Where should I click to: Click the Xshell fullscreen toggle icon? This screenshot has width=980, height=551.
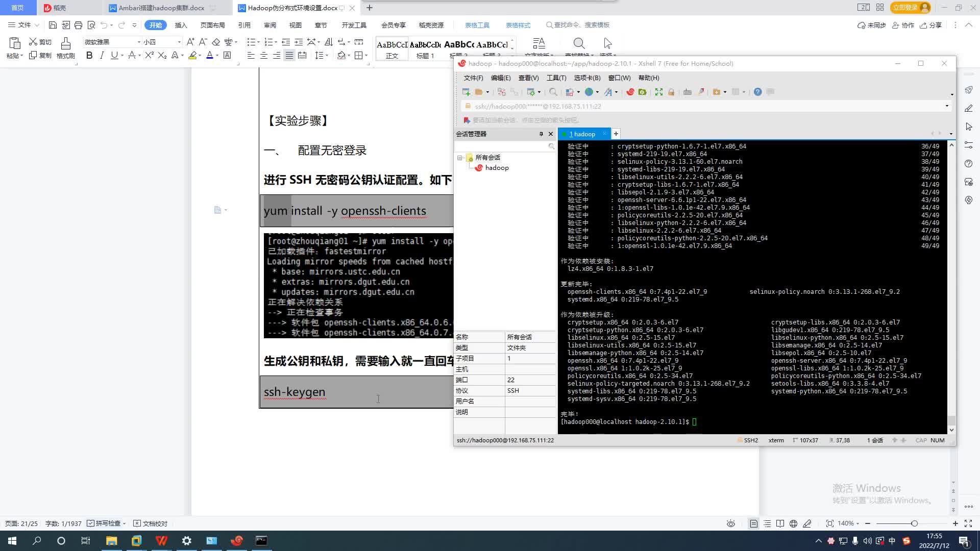(x=658, y=92)
